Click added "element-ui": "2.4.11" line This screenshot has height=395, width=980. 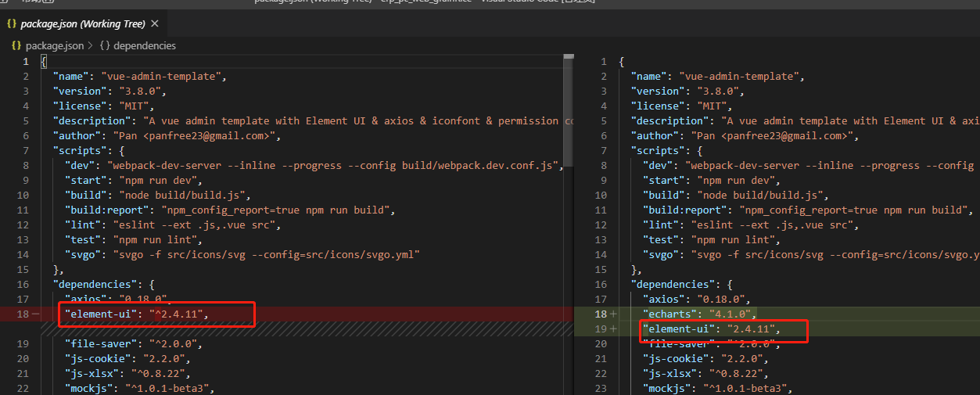(x=713, y=329)
